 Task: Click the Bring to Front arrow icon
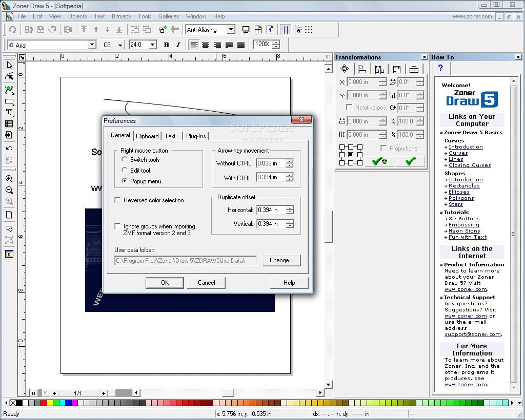point(84,30)
